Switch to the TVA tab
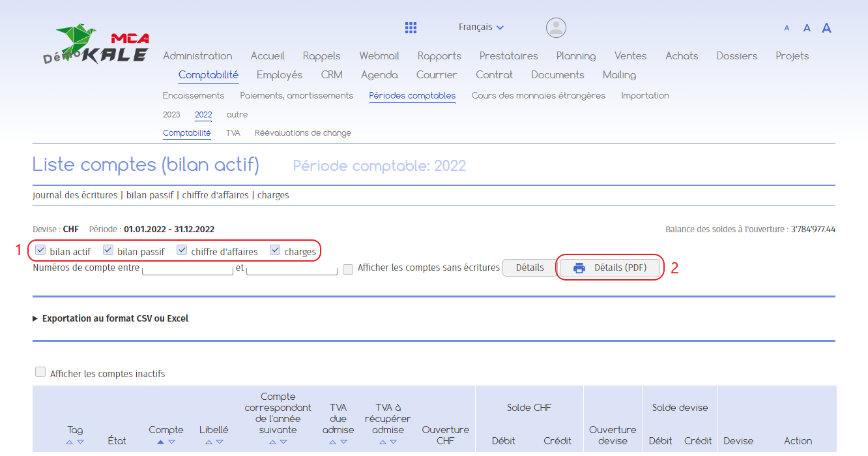Viewport: 868px width, 456px height. 233,133
